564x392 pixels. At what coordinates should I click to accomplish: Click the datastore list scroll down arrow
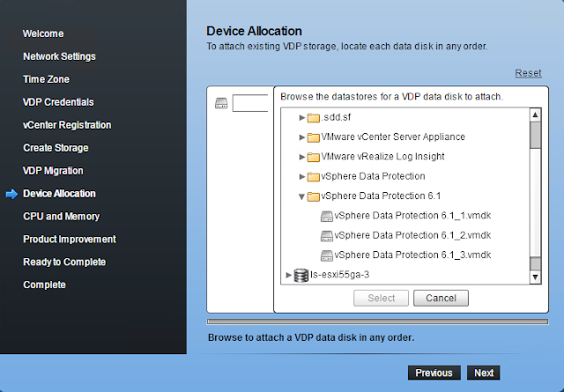(535, 277)
